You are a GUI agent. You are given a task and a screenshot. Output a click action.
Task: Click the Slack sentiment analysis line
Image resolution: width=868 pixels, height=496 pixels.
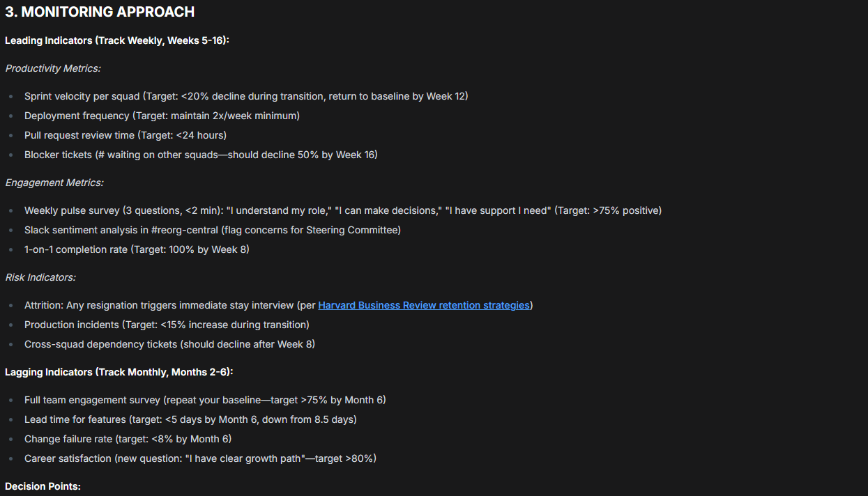pyautogui.click(x=212, y=230)
